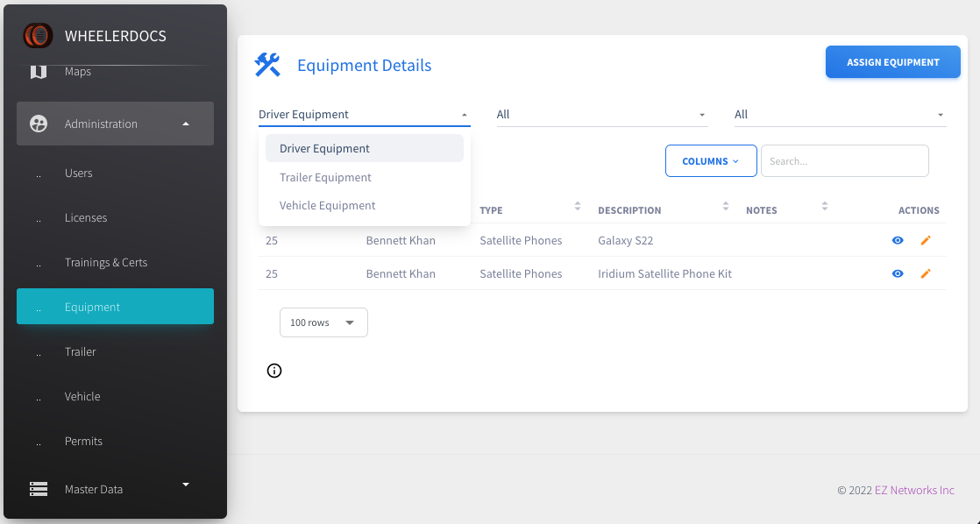The image size is (980, 524).
Task: Open the 100 rows page size dropdown
Action: [323, 322]
